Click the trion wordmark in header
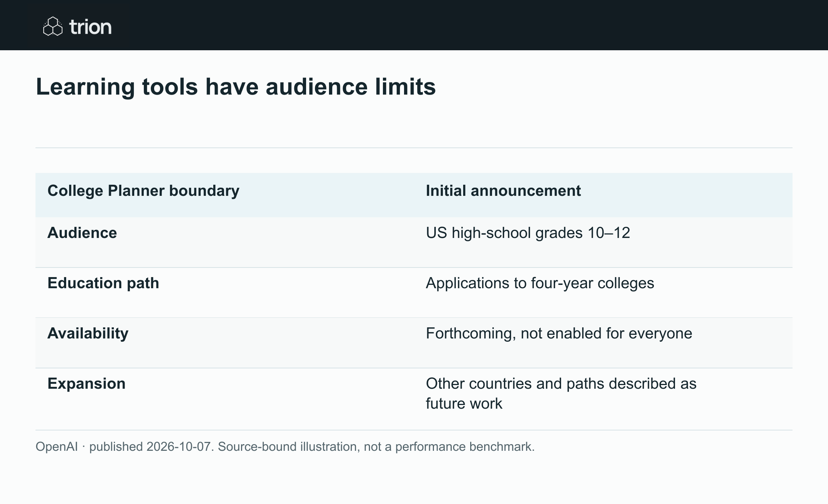 point(90,27)
